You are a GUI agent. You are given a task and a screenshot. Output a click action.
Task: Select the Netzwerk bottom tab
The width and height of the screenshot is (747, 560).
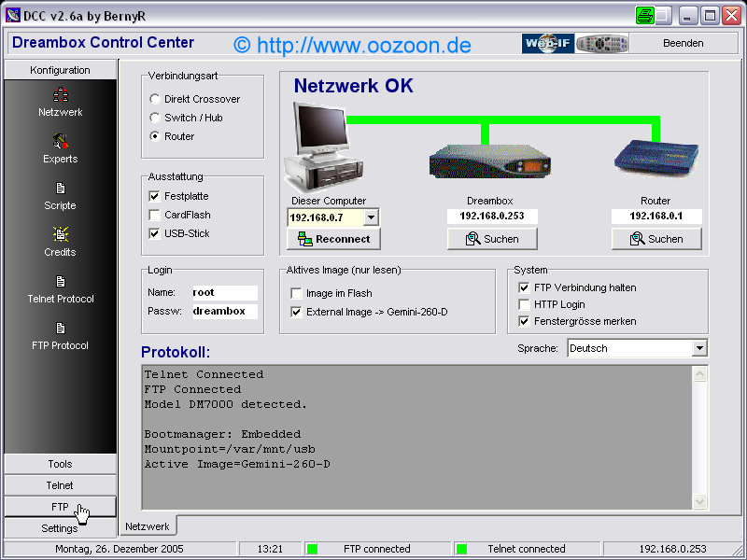pyautogui.click(x=148, y=526)
